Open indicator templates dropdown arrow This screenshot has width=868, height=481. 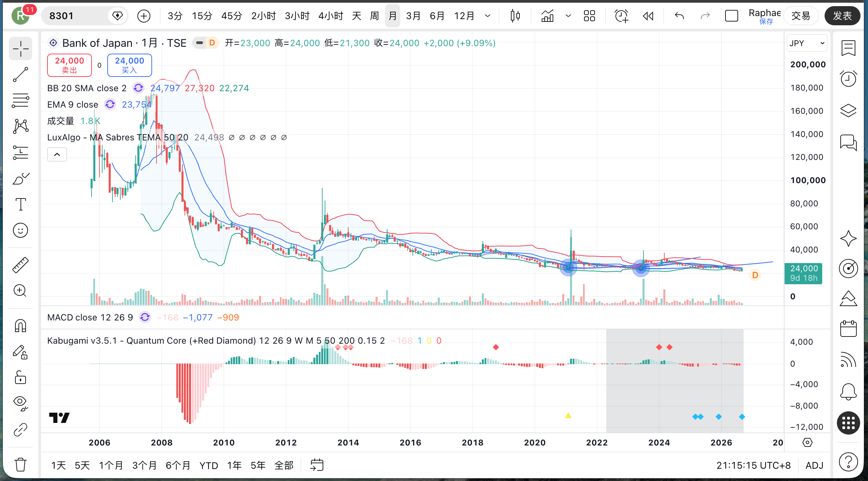(568, 16)
